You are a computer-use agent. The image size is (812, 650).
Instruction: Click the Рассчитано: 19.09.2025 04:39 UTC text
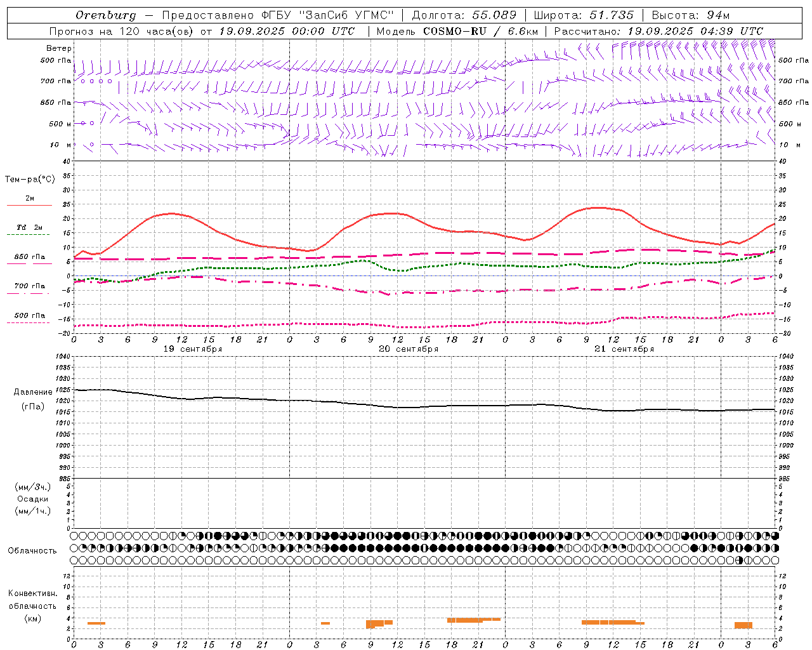pyautogui.click(x=658, y=31)
